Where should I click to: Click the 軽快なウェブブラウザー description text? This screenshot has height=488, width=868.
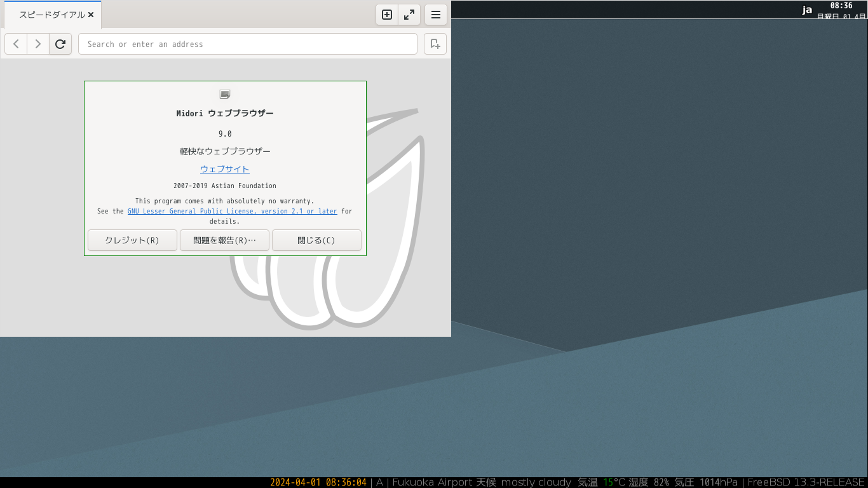tap(225, 151)
